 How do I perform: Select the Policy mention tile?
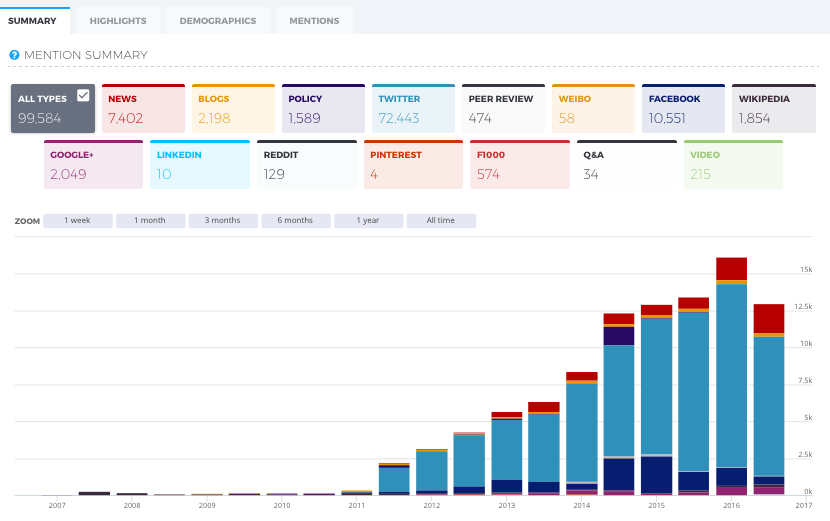(323, 109)
